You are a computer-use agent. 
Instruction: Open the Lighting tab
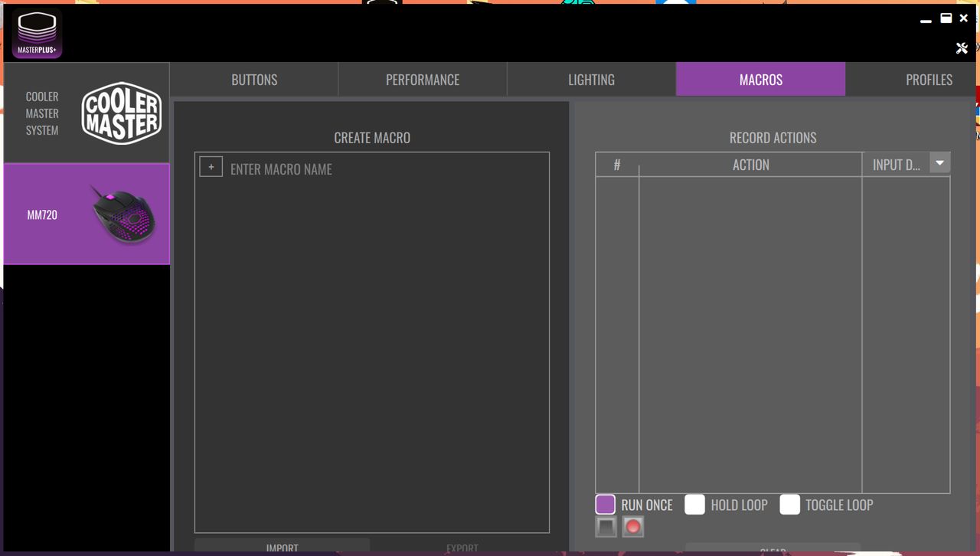(591, 80)
